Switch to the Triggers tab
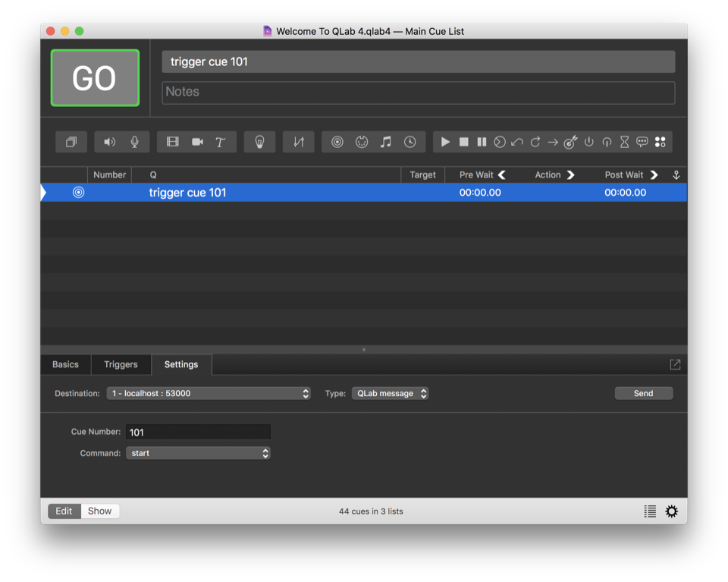The width and height of the screenshot is (728, 582). 121,364
